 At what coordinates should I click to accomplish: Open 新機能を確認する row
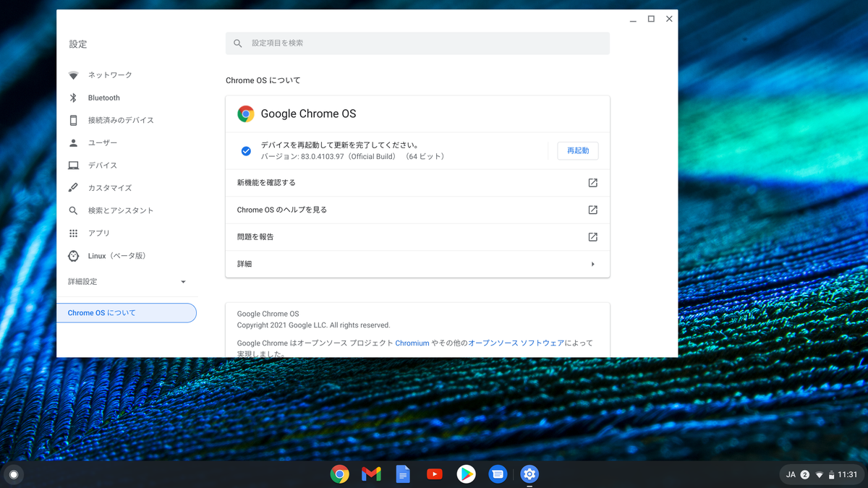(x=417, y=183)
